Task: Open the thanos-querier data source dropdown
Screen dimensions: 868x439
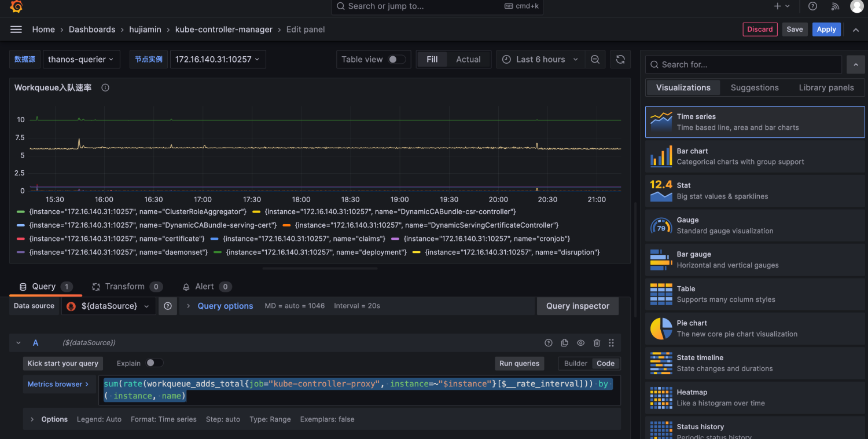Action: [81, 60]
